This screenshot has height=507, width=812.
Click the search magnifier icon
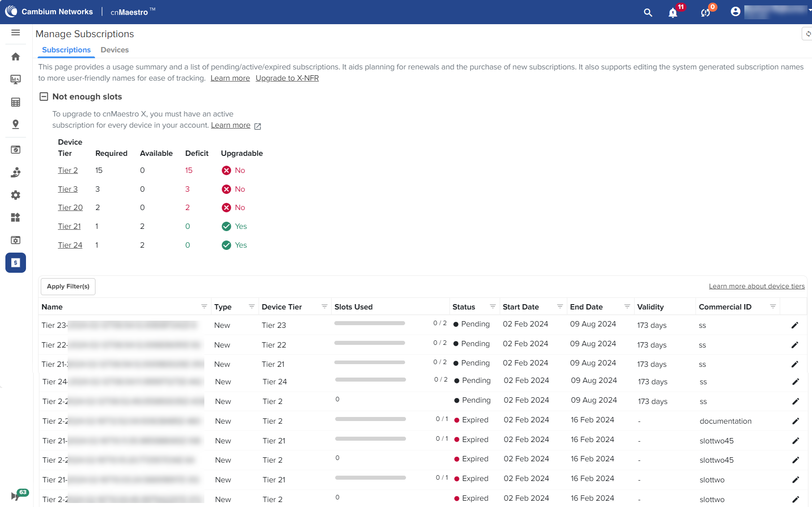tap(648, 13)
